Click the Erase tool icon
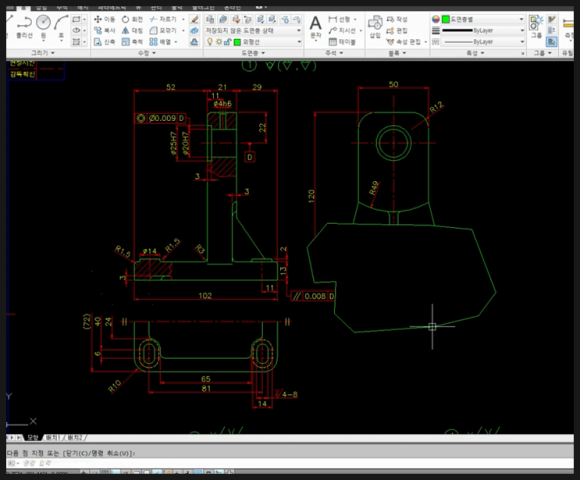This screenshot has width=580, height=480. [194, 19]
